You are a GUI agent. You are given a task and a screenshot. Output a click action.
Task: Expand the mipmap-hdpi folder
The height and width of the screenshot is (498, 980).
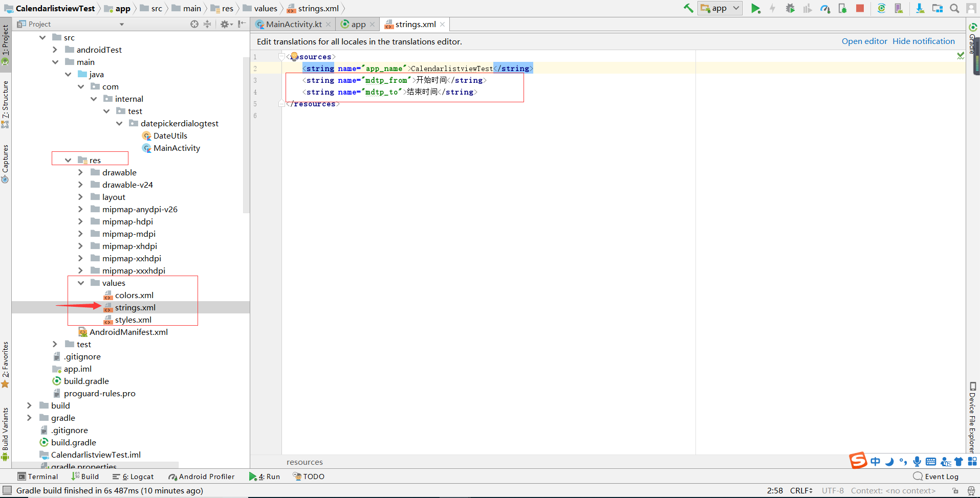click(x=81, y=221)
